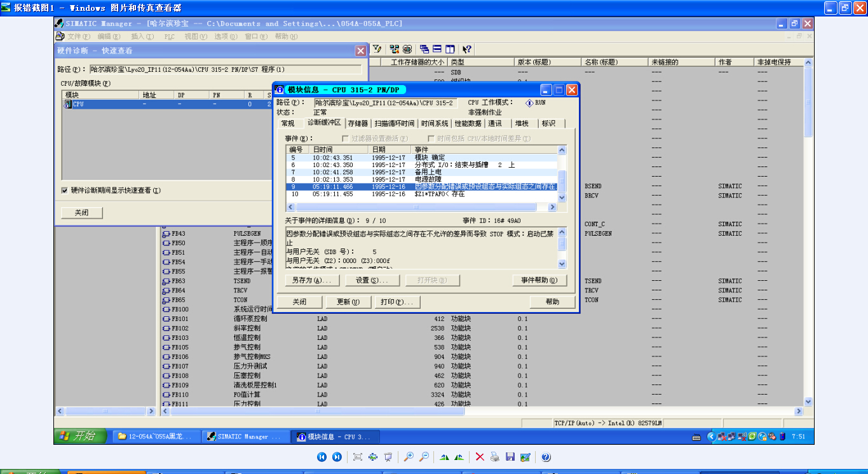Click the CPU module icon in hardware diagnostics
Viewport: 868px width, 474px height.
click(x=68, y=104)
